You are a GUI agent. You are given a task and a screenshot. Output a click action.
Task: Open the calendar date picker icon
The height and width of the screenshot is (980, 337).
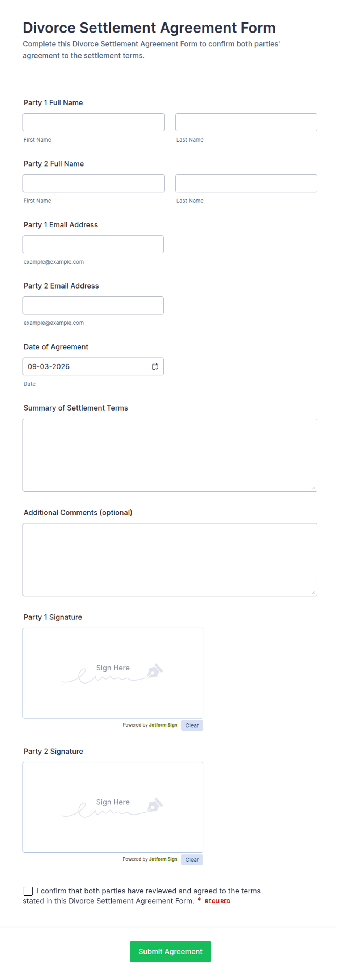155,366
